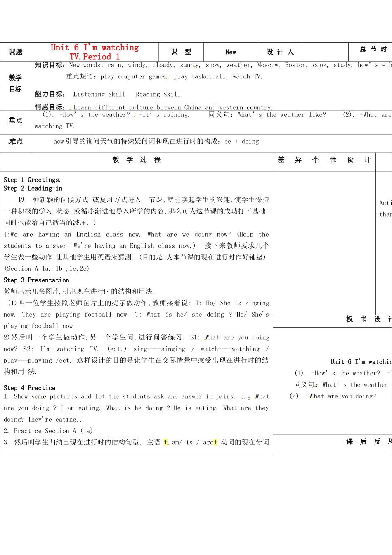
Task: Click the '课题' header cell
Action: coord(16,52)
